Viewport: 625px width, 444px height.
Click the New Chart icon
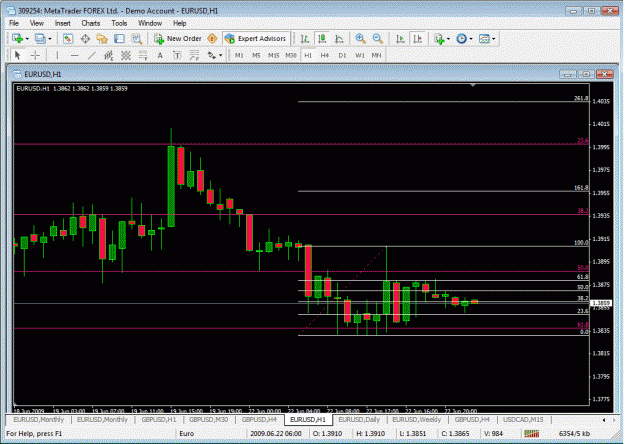click(17, 39)
